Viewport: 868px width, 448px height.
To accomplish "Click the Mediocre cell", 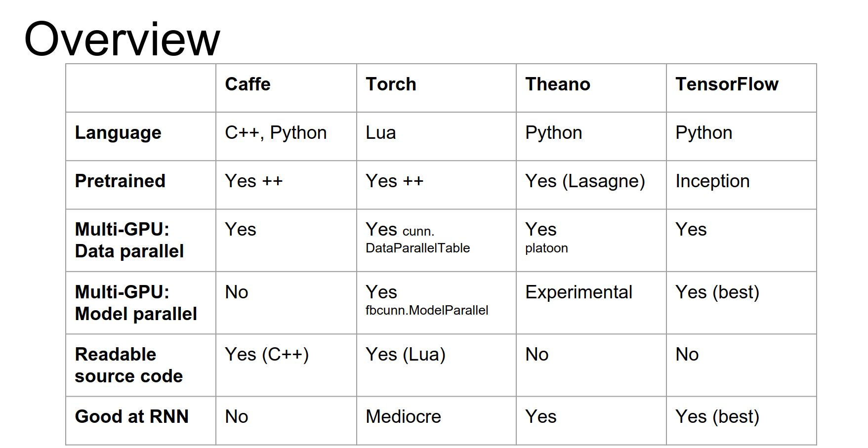I will coord(403,417).
